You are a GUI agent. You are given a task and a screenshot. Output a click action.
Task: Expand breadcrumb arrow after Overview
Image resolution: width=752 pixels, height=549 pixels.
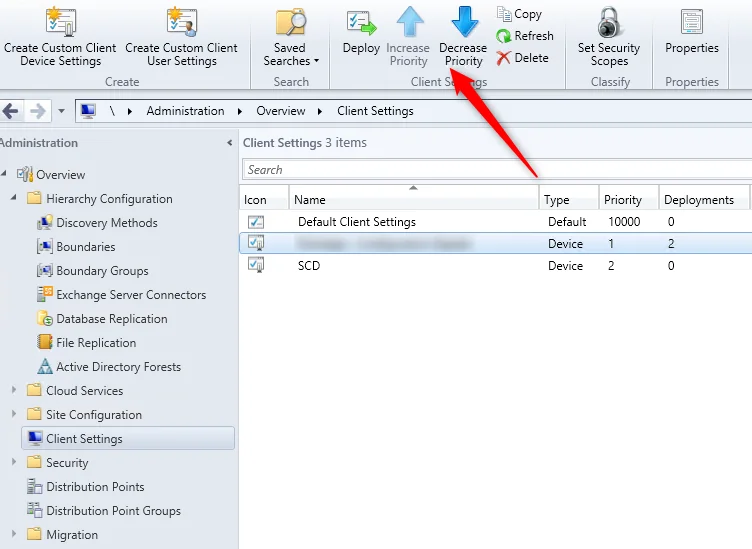(320, 112)
